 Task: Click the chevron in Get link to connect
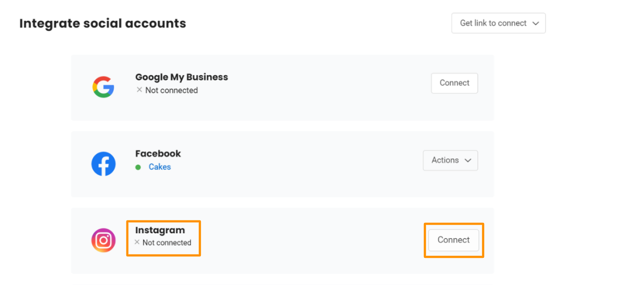point(536,23)
